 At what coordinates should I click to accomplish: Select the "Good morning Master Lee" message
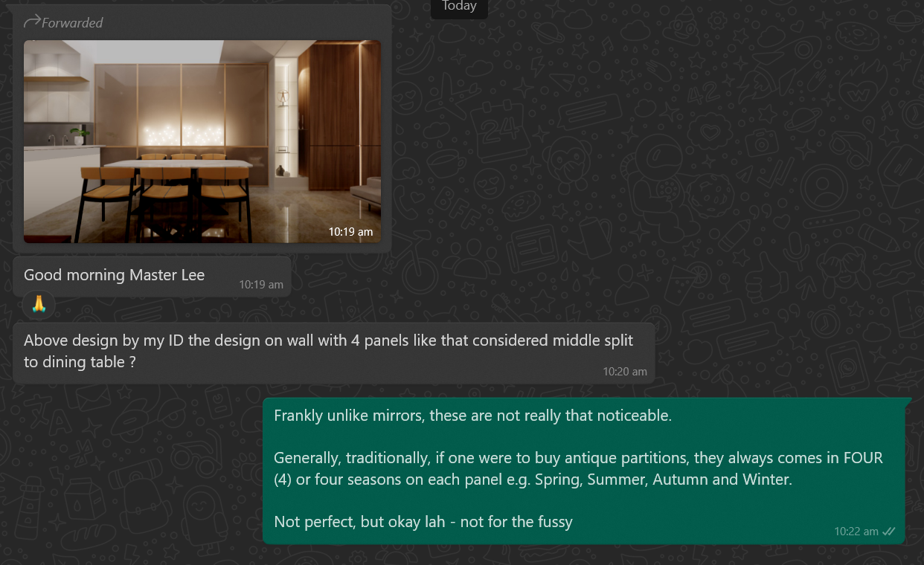pos(152,276)
